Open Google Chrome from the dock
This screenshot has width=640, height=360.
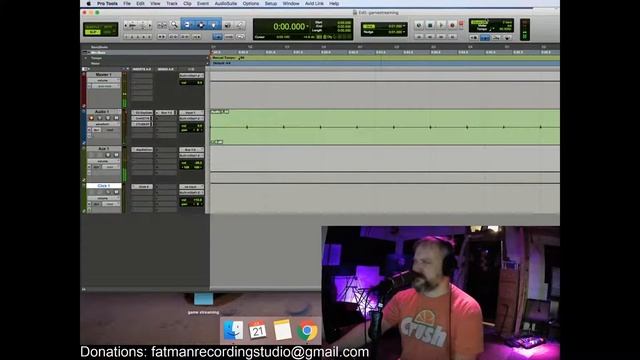pyautogui.click(x=307, y=330)
